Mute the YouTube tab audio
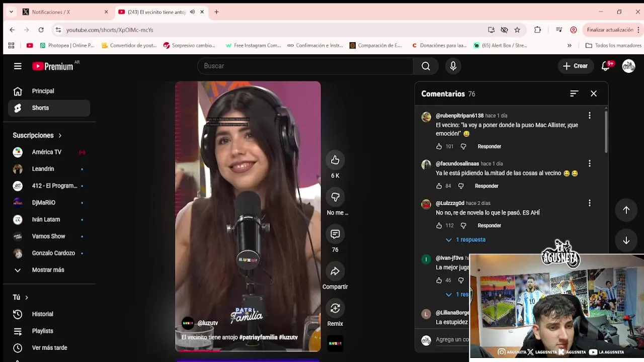The width and height of the screenshot is (644, 362). coord(192,12)
